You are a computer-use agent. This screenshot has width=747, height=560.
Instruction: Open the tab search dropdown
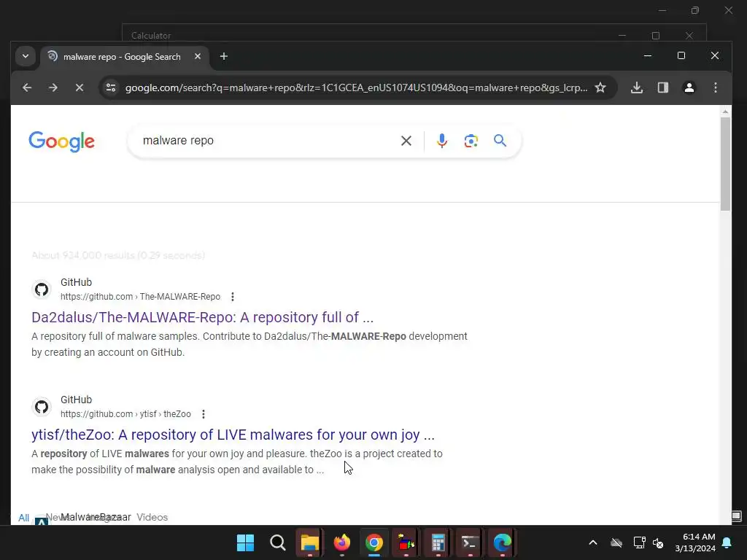(x=26, y=56)
